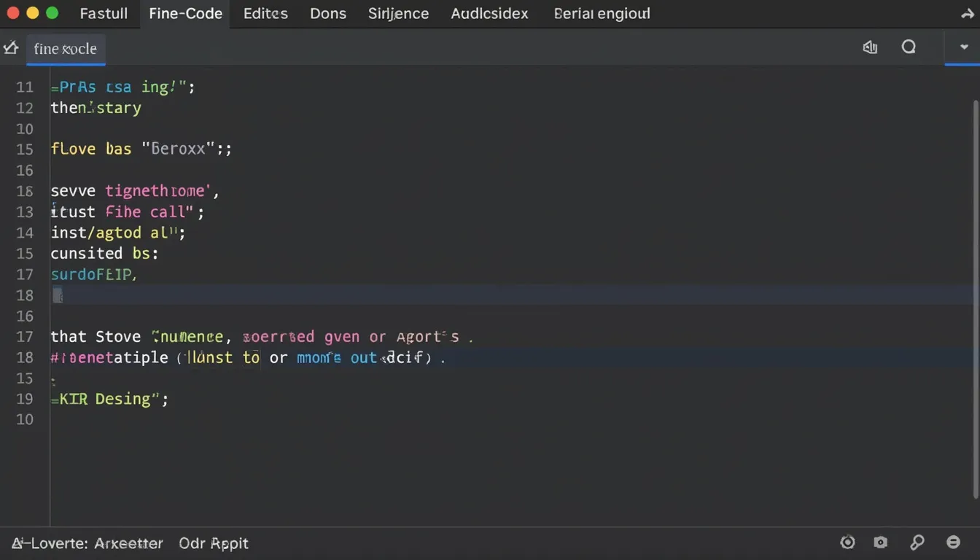Click the forward arrow icon in the title bar
The height and width of the screenshot is (560, 980).
(x=967, y=13)
